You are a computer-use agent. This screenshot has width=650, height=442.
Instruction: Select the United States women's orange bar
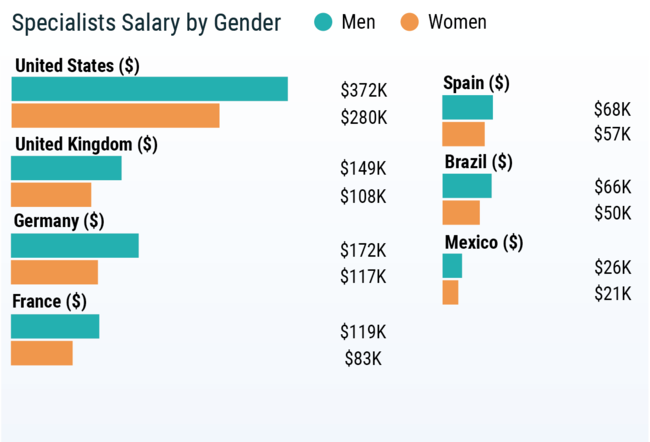tap(115, 116)
